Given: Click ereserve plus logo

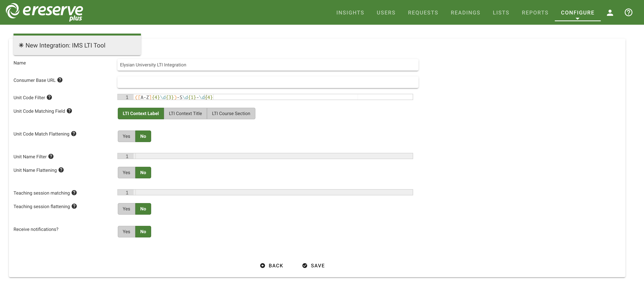Looking at the screenshot, I should click(x=45, y=12).
